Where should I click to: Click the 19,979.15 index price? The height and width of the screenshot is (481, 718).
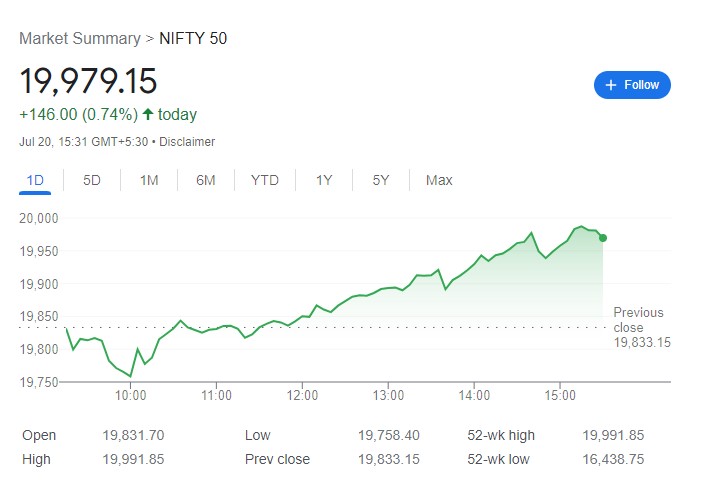[x=88, y=81]
